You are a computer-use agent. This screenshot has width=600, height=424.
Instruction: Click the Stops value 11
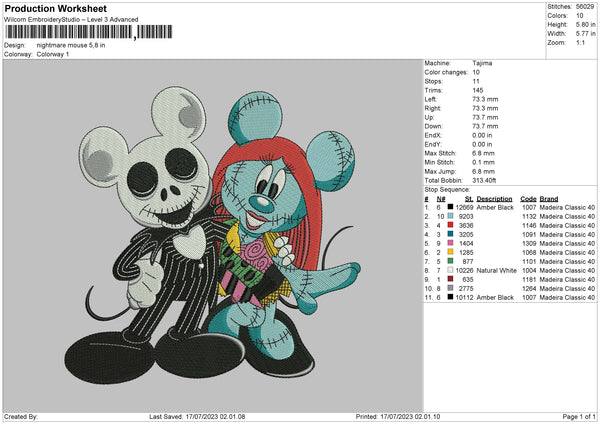(x=476, y=81)
